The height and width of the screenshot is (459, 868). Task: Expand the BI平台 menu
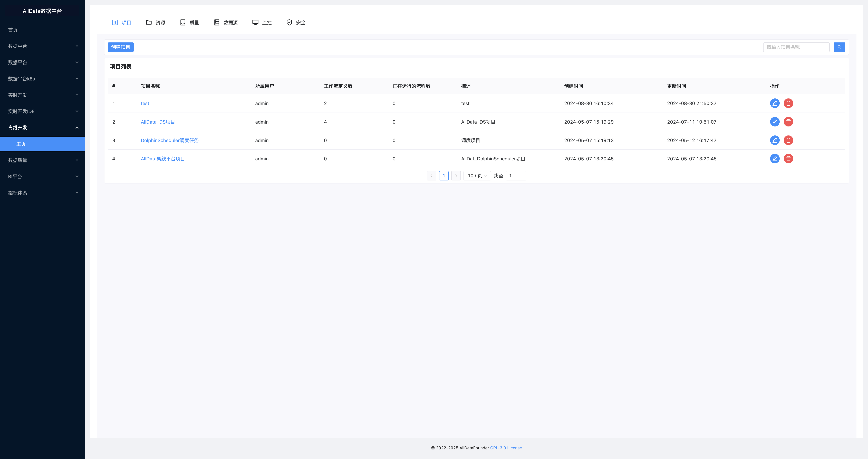(x=42, y=176)
